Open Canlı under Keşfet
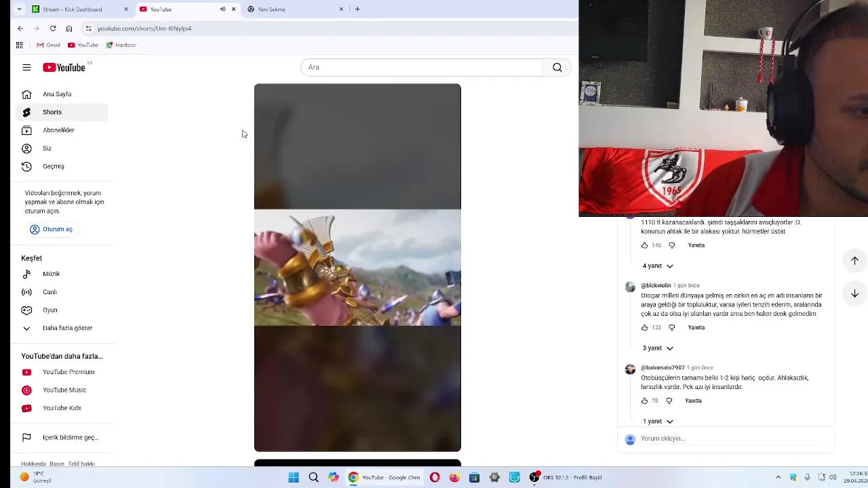The image size is (868, 488). 62,292
